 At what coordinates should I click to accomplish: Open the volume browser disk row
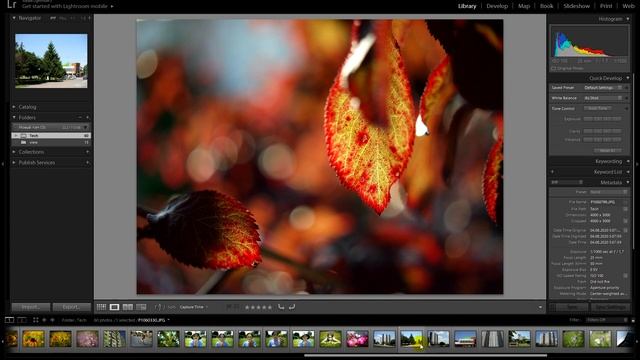coord(51,127)
